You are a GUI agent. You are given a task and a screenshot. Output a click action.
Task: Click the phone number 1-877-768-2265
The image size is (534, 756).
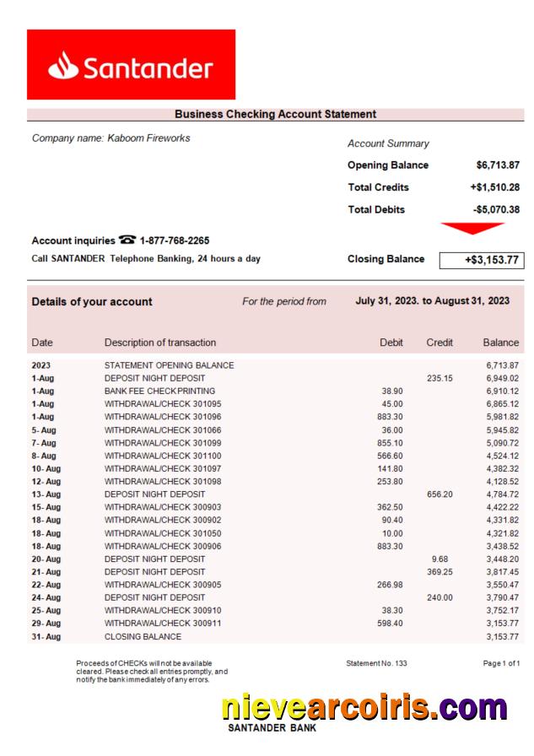(175, 240)
